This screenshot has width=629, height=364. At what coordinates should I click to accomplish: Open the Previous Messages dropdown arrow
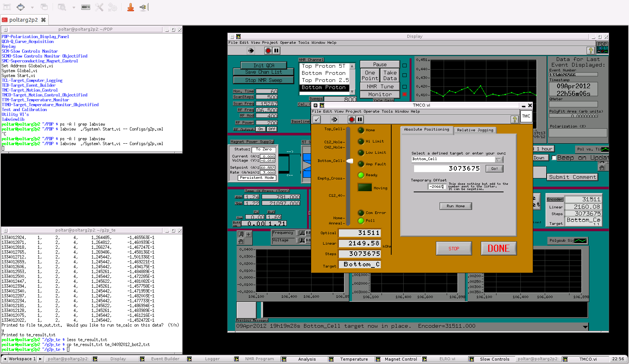pos(585,327)
